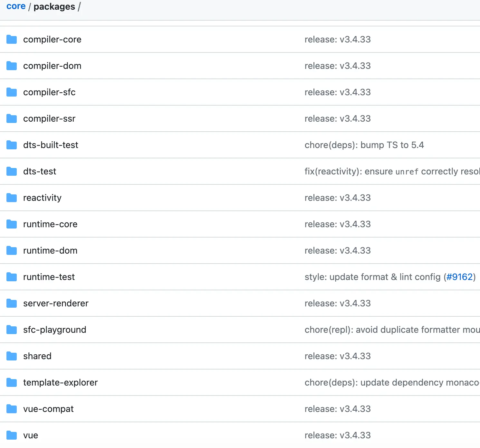Open compiler-sfc's release v3.4.33 commit

click(338, 92)
